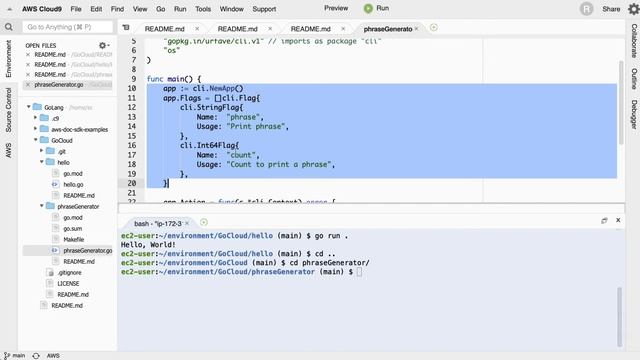
Task: Collapse the phraseGenerator folder
Action: 42,206
